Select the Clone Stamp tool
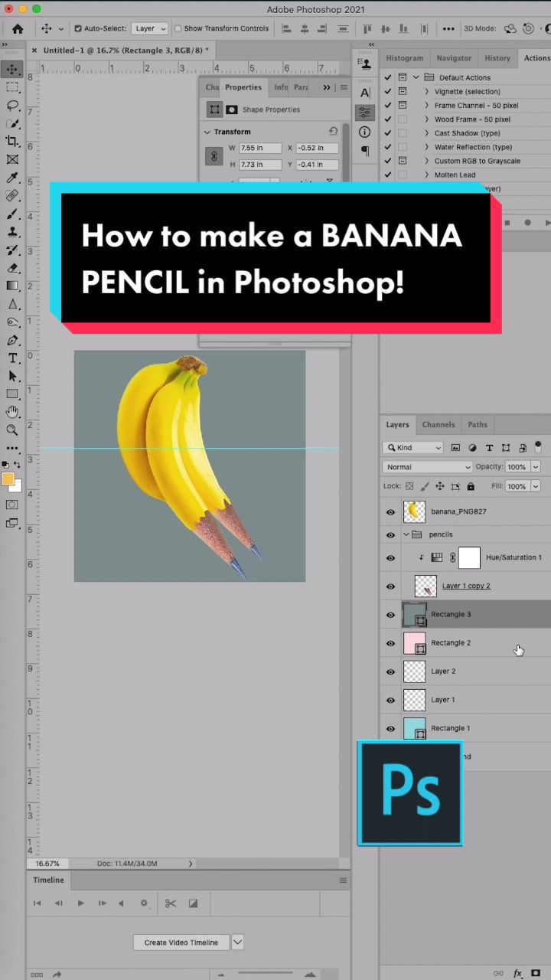The height and width of the screenshot is (980, 551). coord(12,232)
